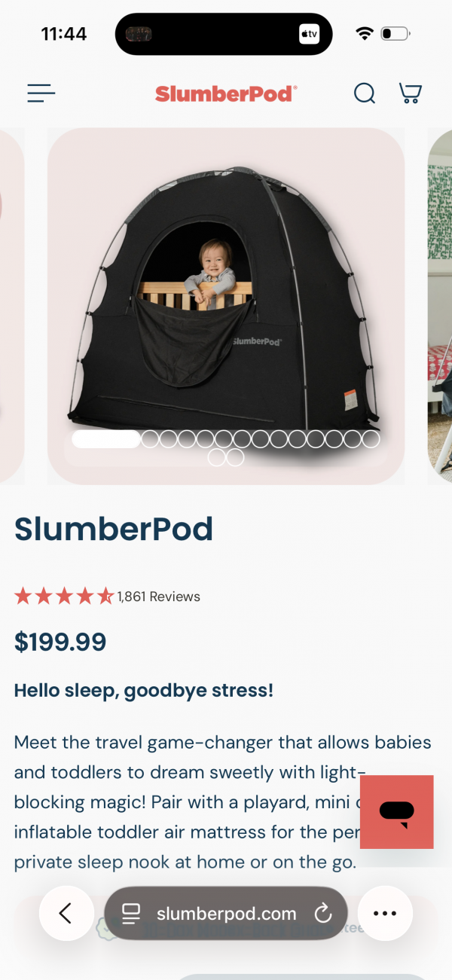Select the active white carousel pill indicator
Screen dimensions: 452x980
106,439
